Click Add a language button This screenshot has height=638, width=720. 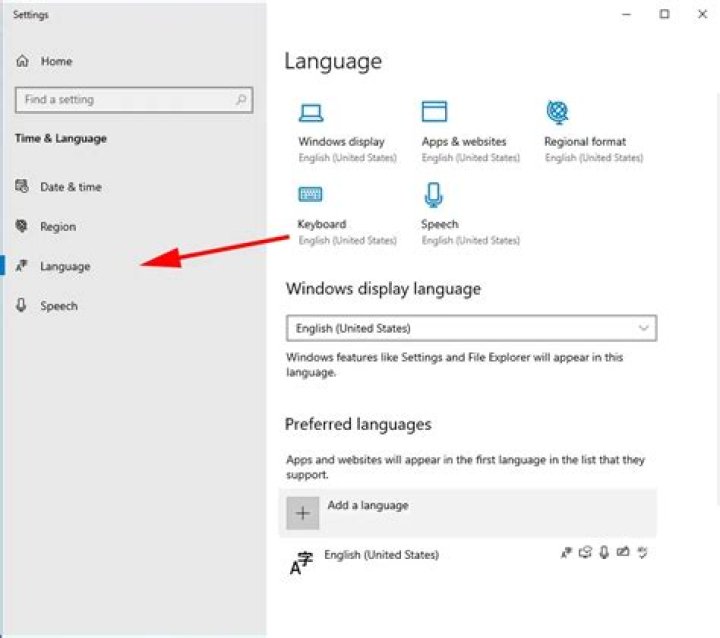467,513
